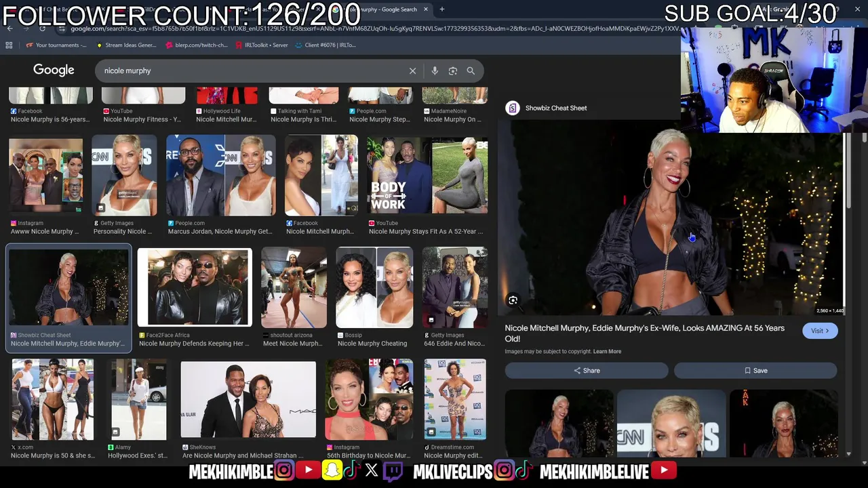868x488 pixels.
Task: Open 'Marcus Jordan, Nicole Murphy' People.com result
Action: pos(221,176)
